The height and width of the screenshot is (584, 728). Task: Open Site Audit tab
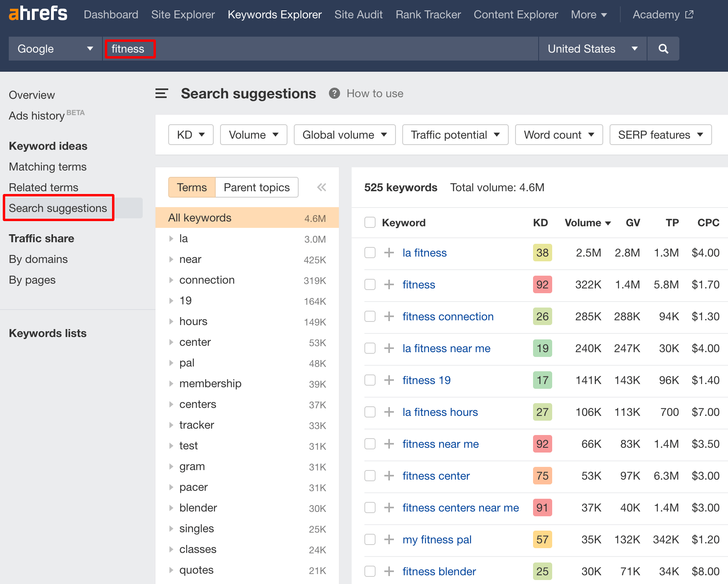(358, 15)
